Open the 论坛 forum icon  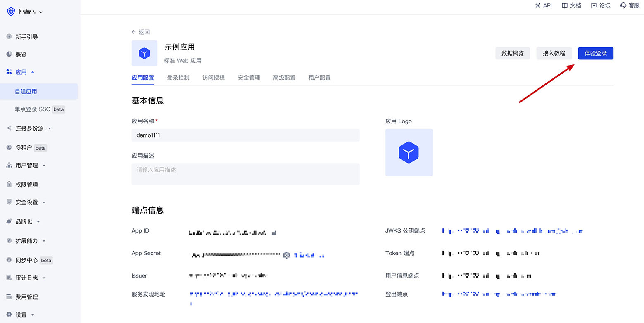[x=594, y=5]
